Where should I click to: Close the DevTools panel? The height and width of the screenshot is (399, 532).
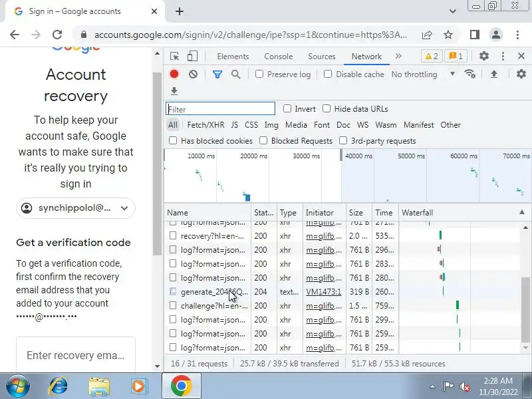(521, 56)
